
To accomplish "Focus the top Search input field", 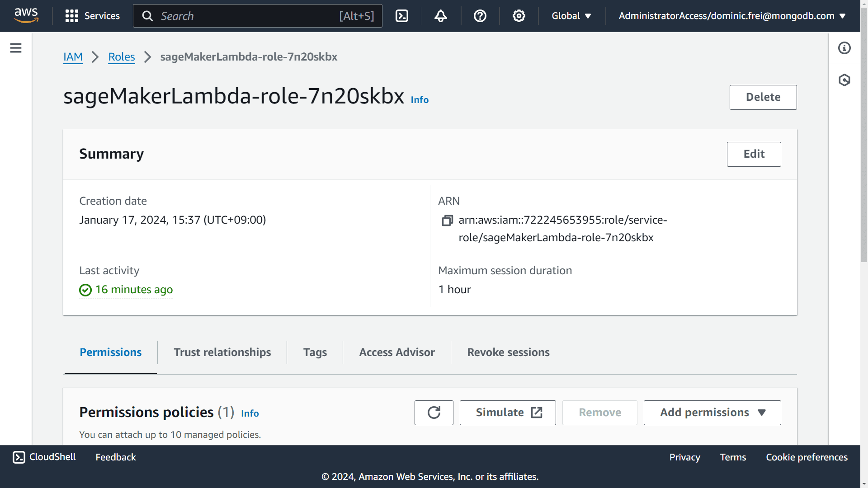I will [x=258, y=16].
